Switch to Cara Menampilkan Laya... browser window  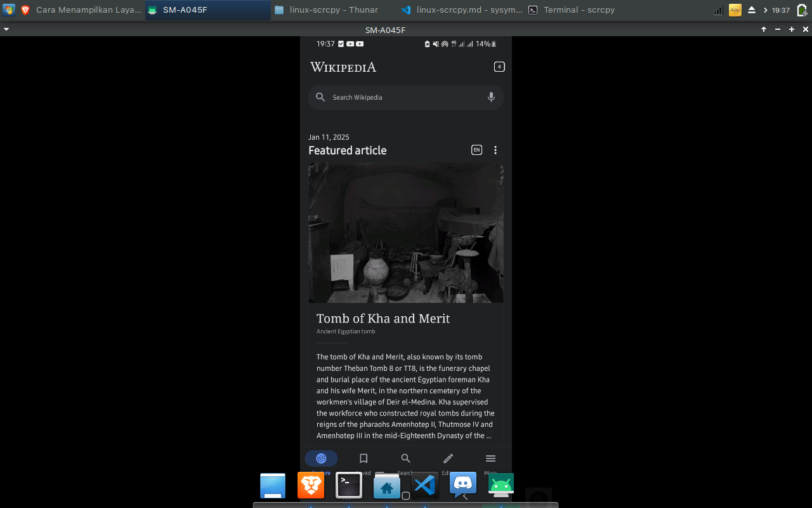pyautogui.click(x=82, y=10)
